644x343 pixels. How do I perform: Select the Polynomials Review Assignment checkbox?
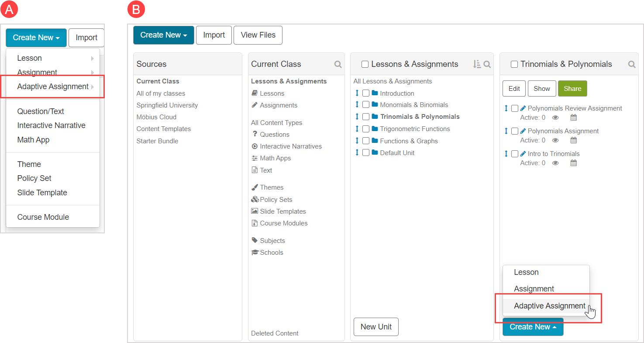(515, 108)
